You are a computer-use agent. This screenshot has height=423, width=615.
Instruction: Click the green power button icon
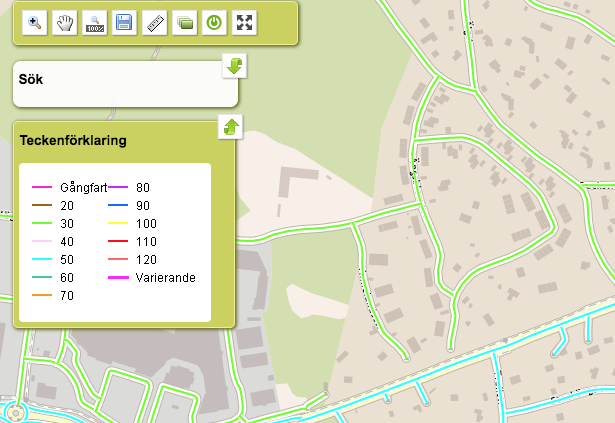tap(214, 23)
